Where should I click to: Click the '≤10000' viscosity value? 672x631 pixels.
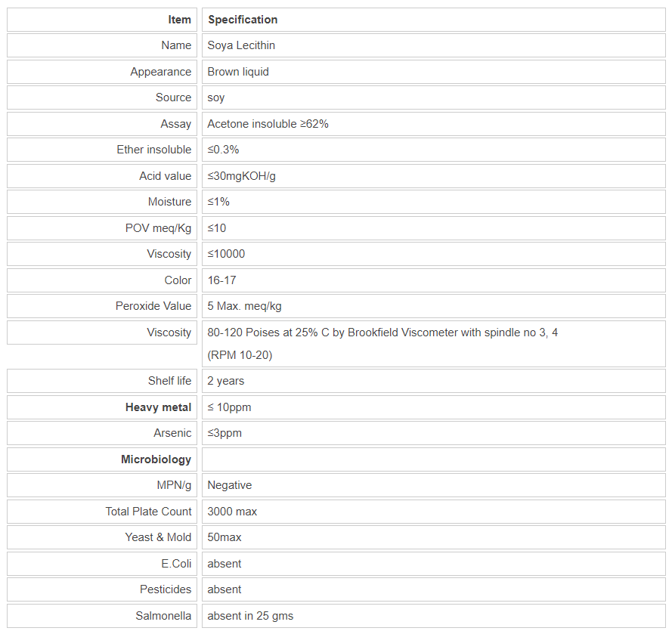point(226,254)
